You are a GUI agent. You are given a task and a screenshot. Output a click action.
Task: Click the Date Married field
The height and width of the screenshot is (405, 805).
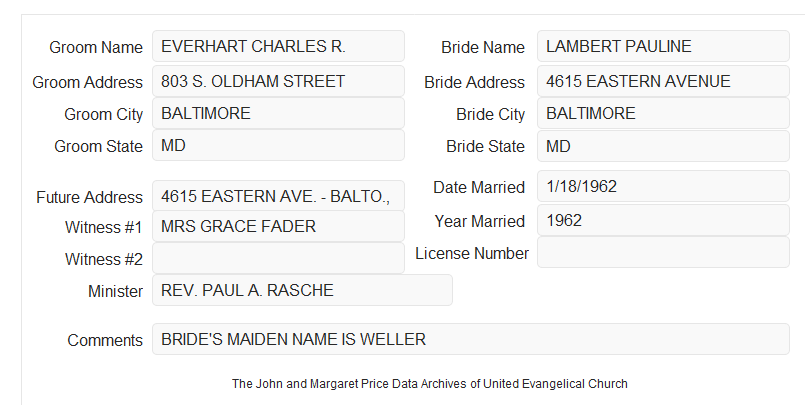[x=663, y=186]
